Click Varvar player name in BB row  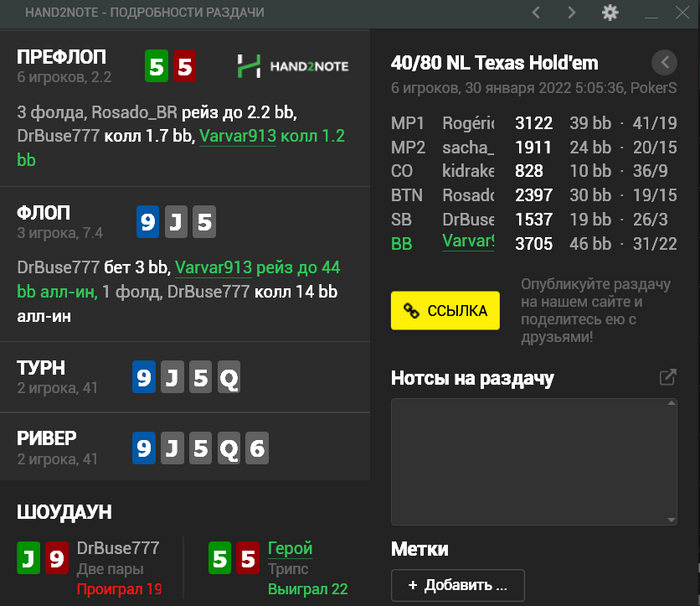[x=468, y=242]
